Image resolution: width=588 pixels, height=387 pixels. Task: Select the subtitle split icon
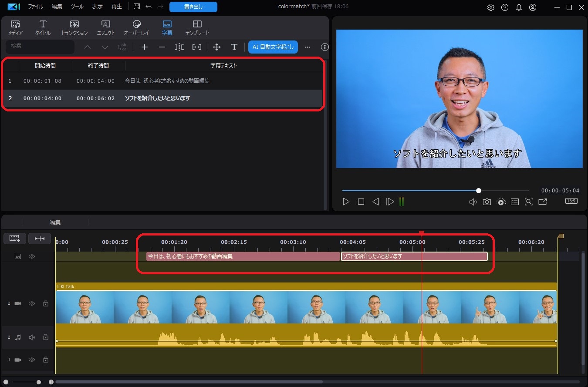(179, 47)
